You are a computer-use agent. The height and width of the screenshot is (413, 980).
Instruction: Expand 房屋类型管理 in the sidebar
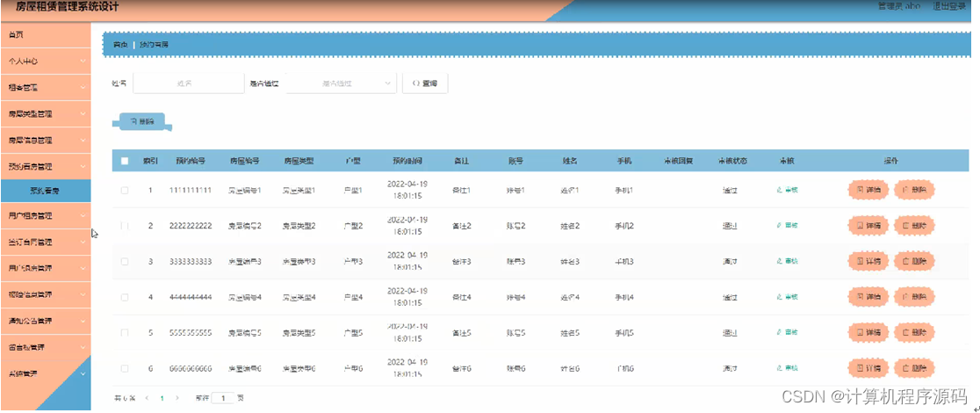(45, 114)
